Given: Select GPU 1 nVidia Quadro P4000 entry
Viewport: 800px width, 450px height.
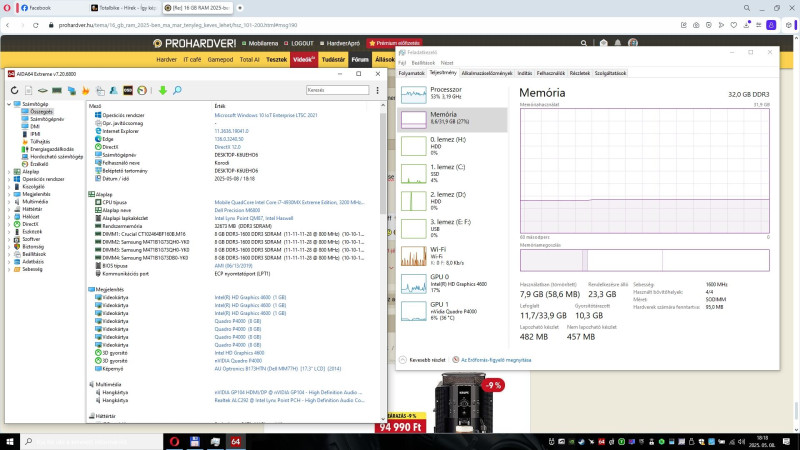Looking at the screenshot, I should 452,311.
